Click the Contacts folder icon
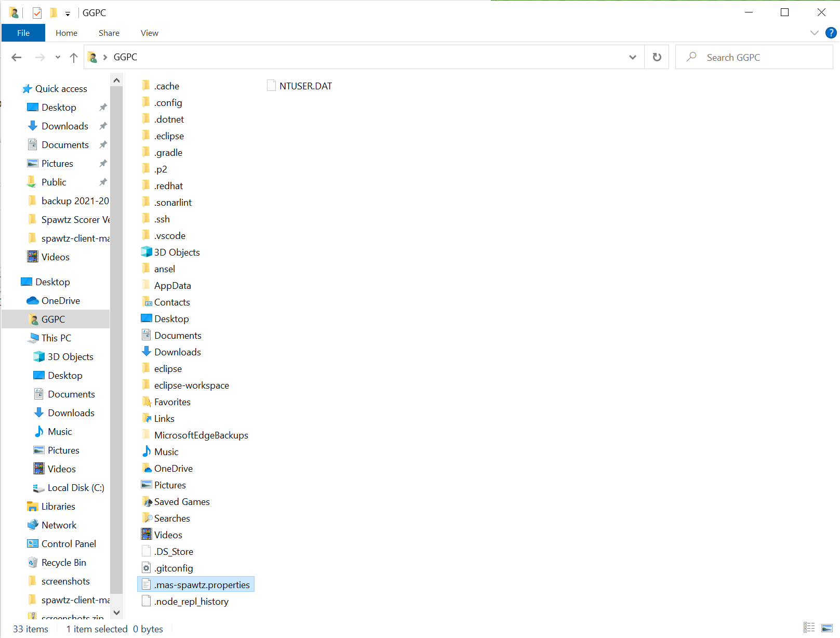The width and height of the screenshot is (840, 638). [146, 302]
